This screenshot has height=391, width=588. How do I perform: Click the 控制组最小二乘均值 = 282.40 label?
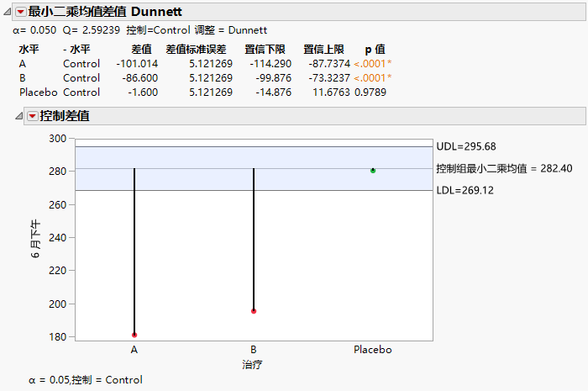[504, 168]
